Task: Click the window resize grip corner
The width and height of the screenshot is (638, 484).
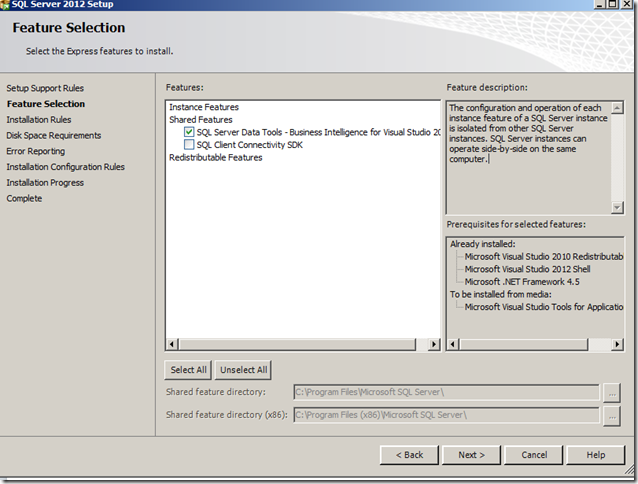Action: (x=629, y=470)
